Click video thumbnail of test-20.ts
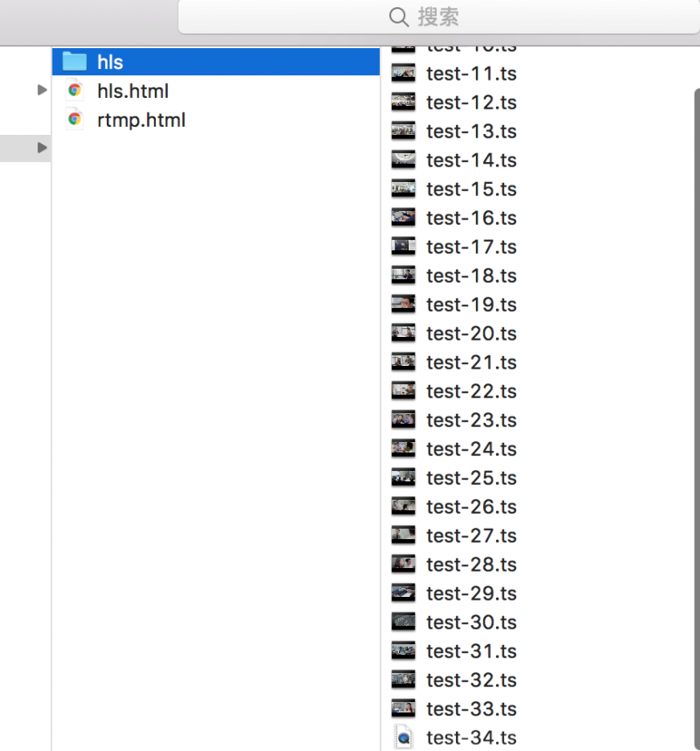 [x=403, y=333]
